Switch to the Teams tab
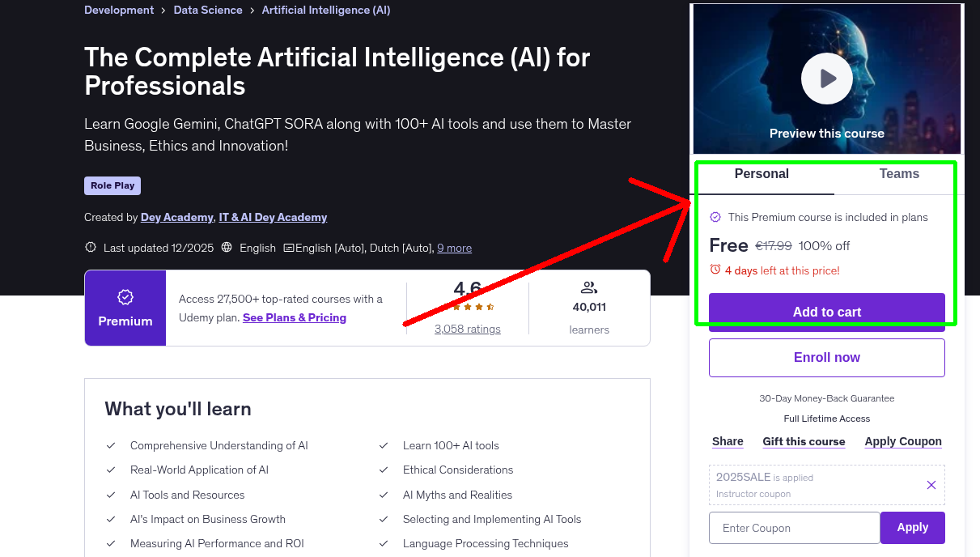980x557 pixels. (x=898, y=173)
